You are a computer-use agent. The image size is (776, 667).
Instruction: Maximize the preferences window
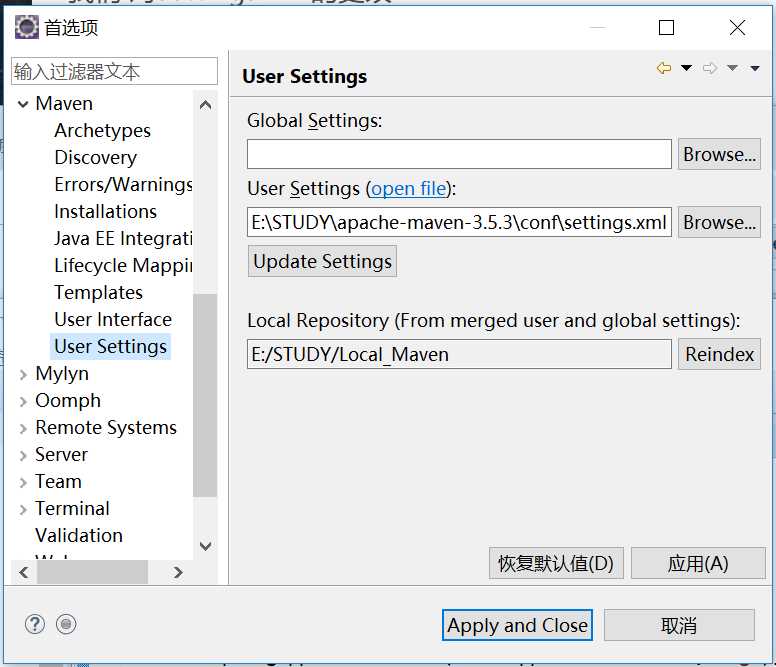(x=666, y=27)
